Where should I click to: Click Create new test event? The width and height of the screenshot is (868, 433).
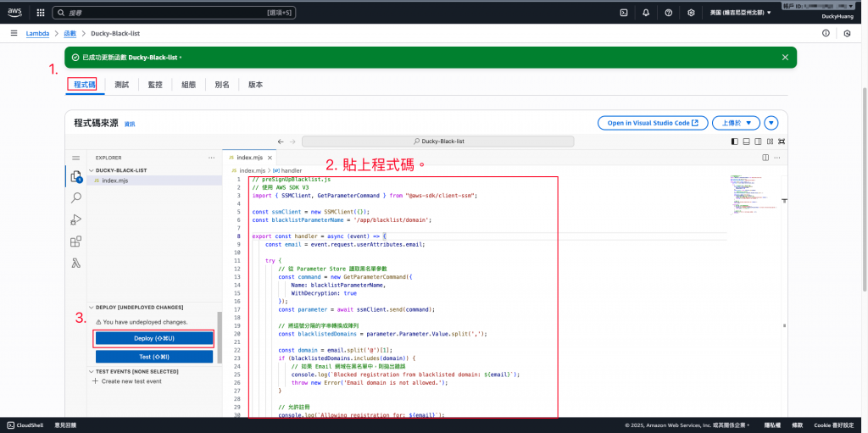(127, 381)
